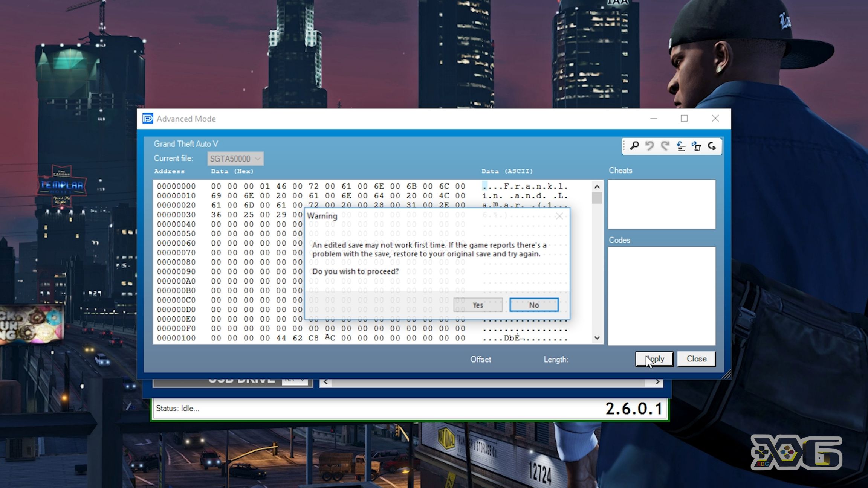This screenshot has width=868, height=488.
Task: Click hex byte C8 in row 00000100
Action: click(x=313, y=338)
